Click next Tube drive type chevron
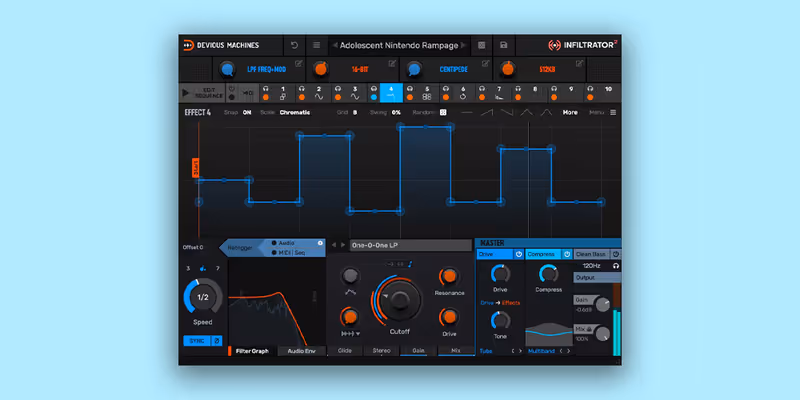 coord(520,351)
